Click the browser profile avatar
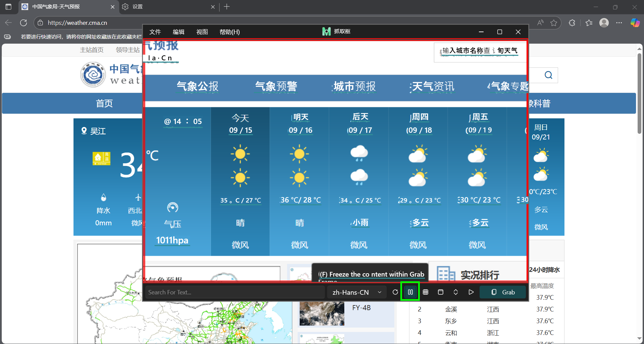Screen dimensions: 644x344 [604, 23]
